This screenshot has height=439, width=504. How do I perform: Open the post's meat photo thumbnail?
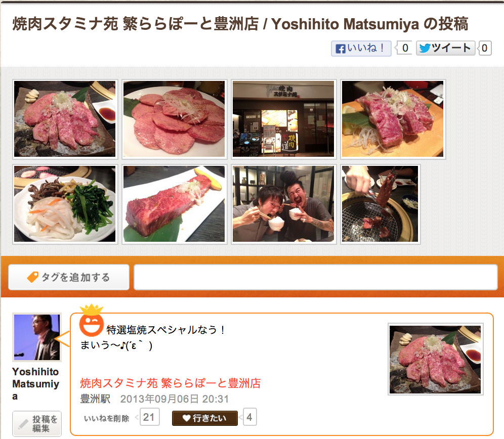click(x=436, y=359)
